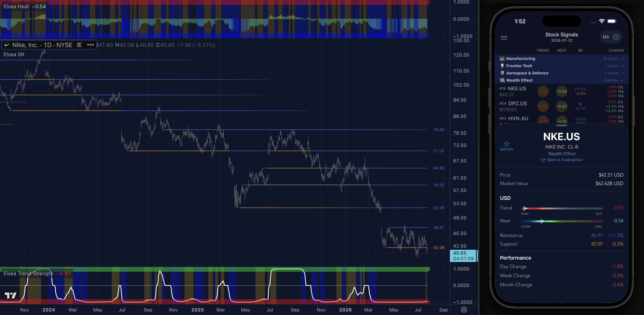Click the 59.20 level label
The width and height of the screenshot is (644, 315).
pos(439,185)
